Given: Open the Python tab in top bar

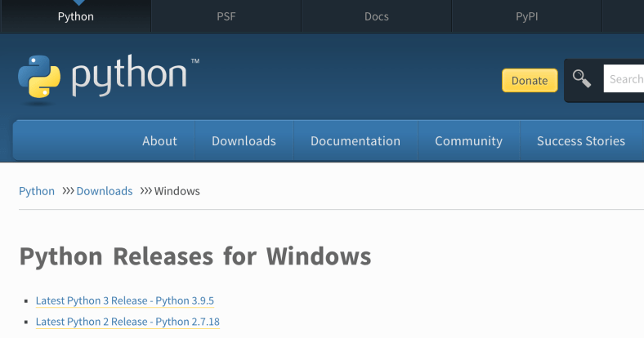Looking at the screenshot, I should click(75, 16).
